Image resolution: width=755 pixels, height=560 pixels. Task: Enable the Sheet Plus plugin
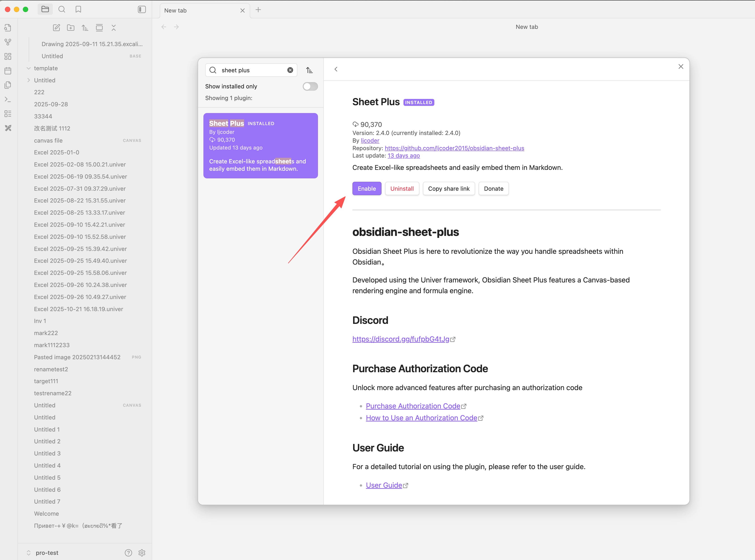tap(367, 188)
